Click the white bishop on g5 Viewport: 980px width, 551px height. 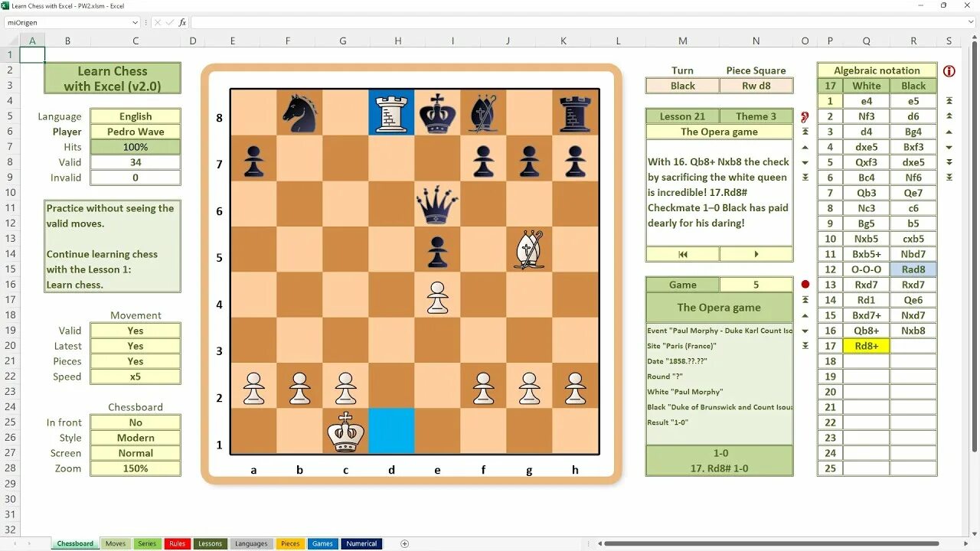529,250
